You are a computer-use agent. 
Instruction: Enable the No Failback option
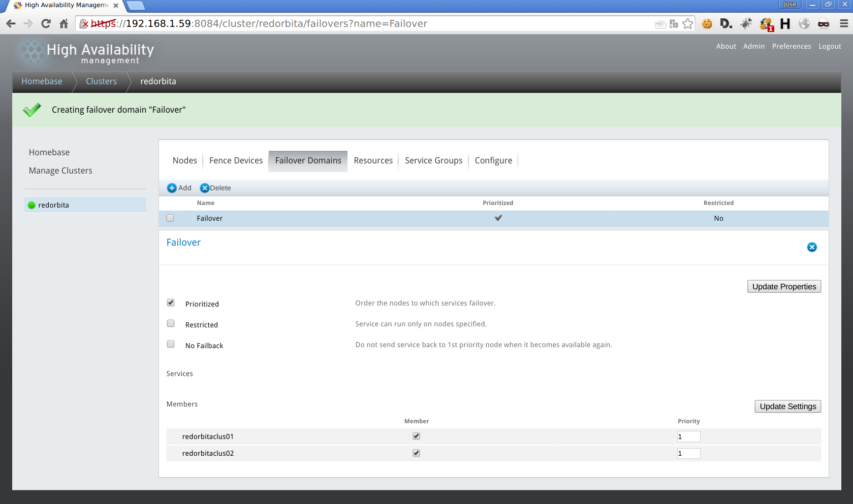click(171, 345)
